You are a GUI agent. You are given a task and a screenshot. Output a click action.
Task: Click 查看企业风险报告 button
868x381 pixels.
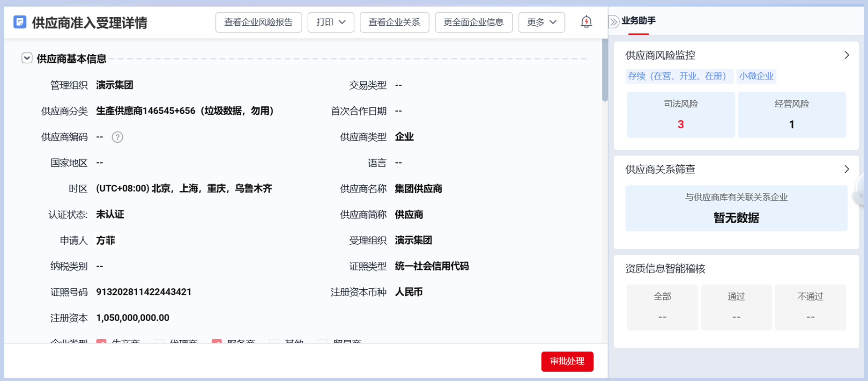[x=259, y=22]
